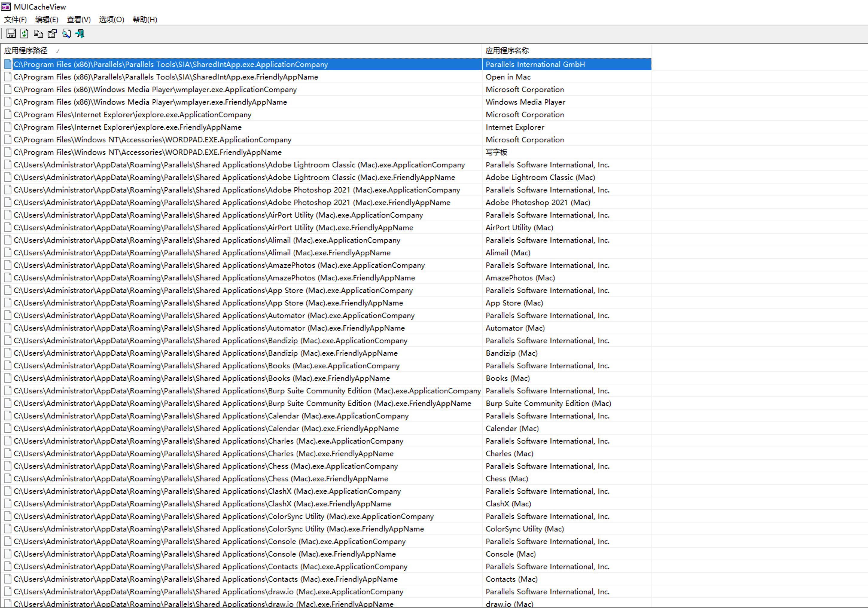Select the iexplore.exe.FriendlyAppName row
Viewport: 868px width, 608px height.
(127, 127)
